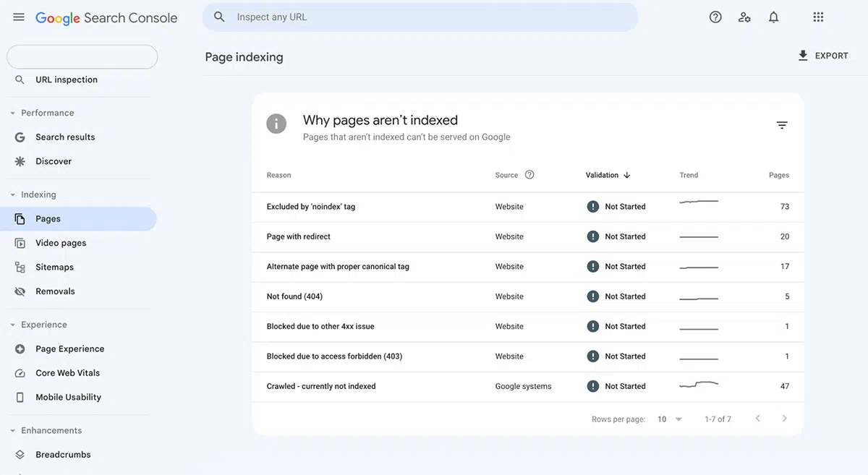The image size is (868, 475).
Task: Open 'Crawled - currently not indexed' row
Action: [x=527, y=387]
